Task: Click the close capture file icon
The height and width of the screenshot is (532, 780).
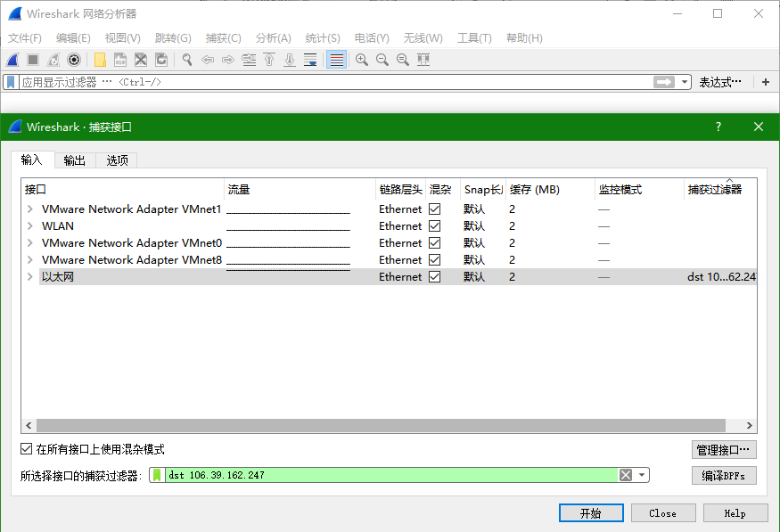Action: 141,61
